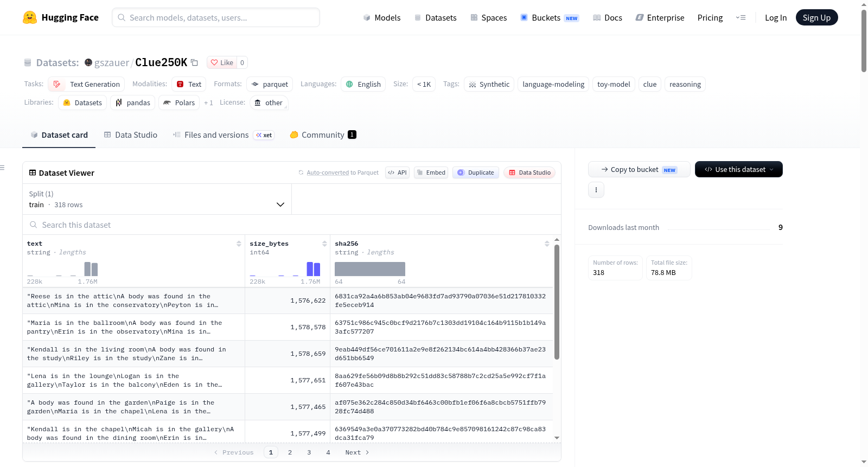Click the Hugging Face logo icon
Screen dimensions: 868x467
(30, 17)
